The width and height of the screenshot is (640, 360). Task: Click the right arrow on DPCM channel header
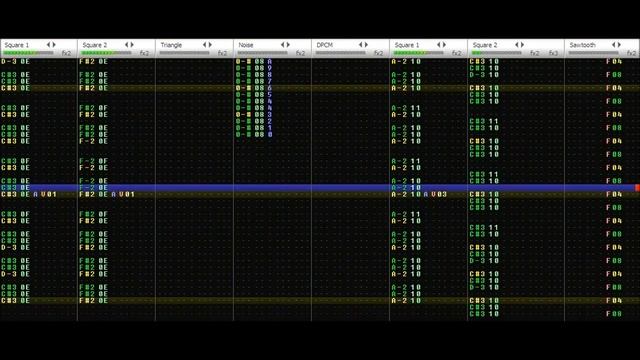tap(366, 45)
